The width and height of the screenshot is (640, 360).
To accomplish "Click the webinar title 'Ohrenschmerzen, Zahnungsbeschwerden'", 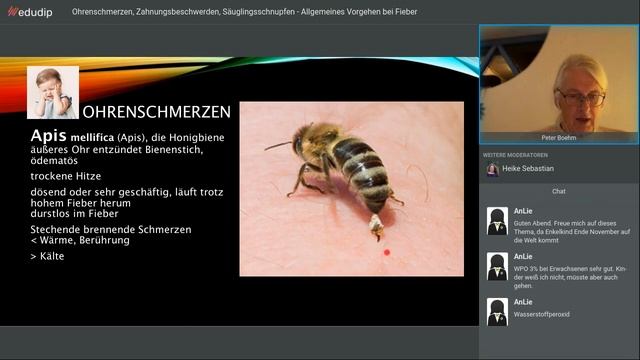I will coord(244,12).
